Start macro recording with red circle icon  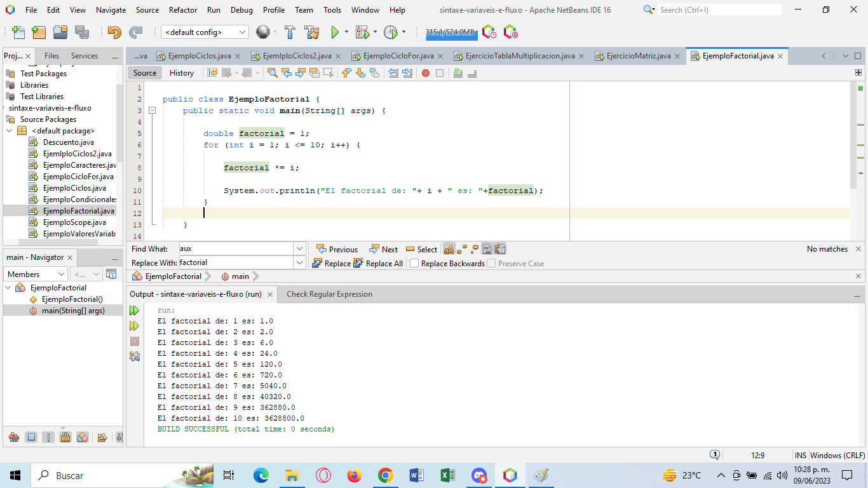[x=426, y=73]
